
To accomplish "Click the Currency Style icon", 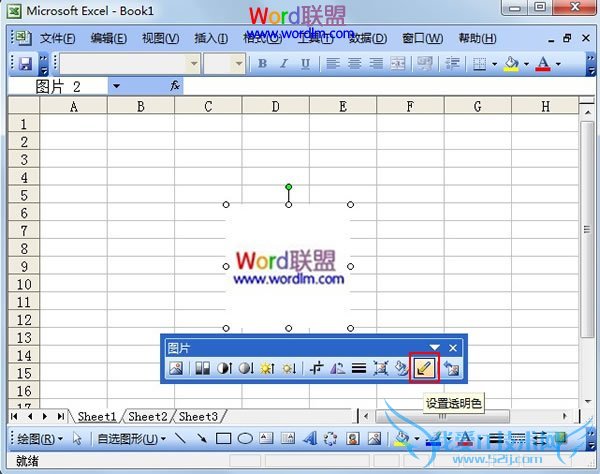I will tap(425, 64).
